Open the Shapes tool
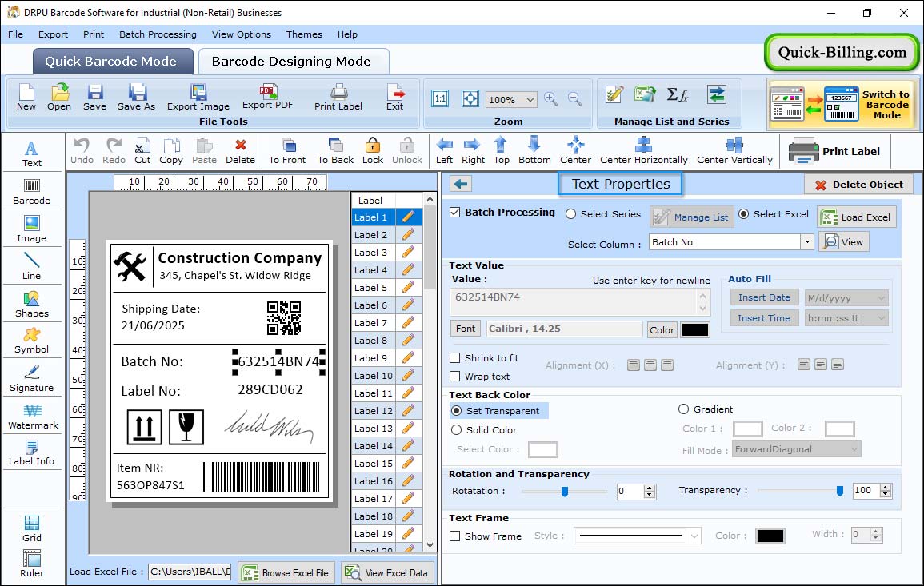This screenshot has width=924, height=586. (x=32, y=305)
